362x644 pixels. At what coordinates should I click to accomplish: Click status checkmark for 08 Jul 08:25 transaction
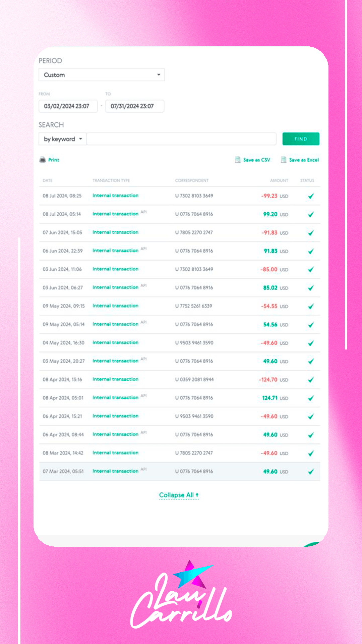311,196
